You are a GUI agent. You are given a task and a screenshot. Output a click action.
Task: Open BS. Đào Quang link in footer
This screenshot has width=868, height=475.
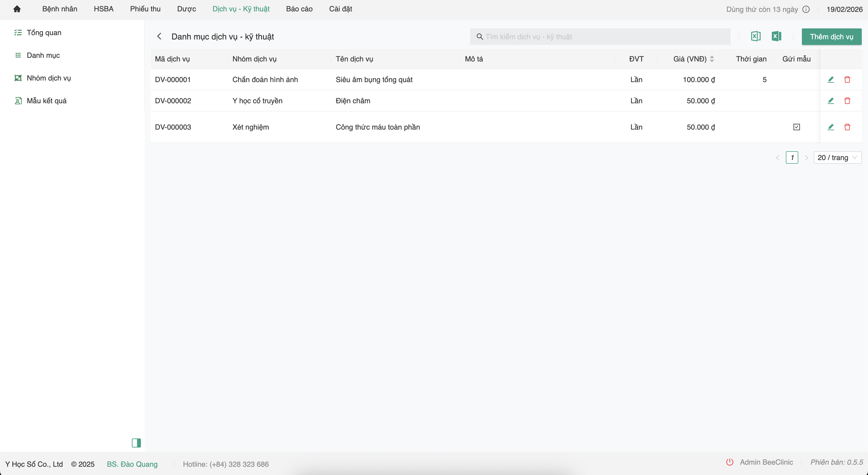click(x=132, y=464)
